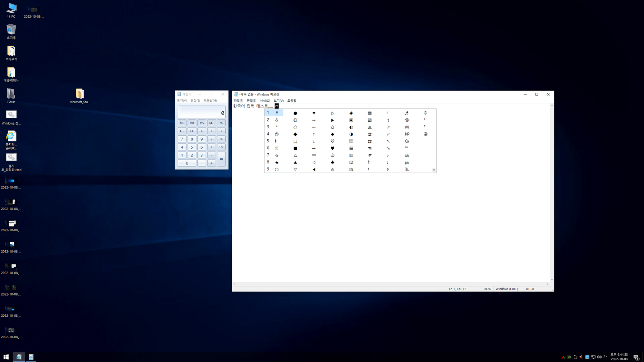Image resolution: width=644 pixels, height=362 pixels.
Task: Pick the registered trademark ® symbol
Action: click(425, 113)
